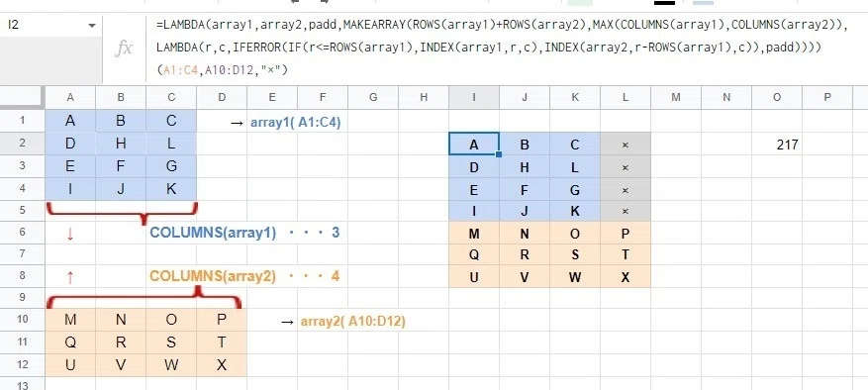Select column B header

[121, 97]
